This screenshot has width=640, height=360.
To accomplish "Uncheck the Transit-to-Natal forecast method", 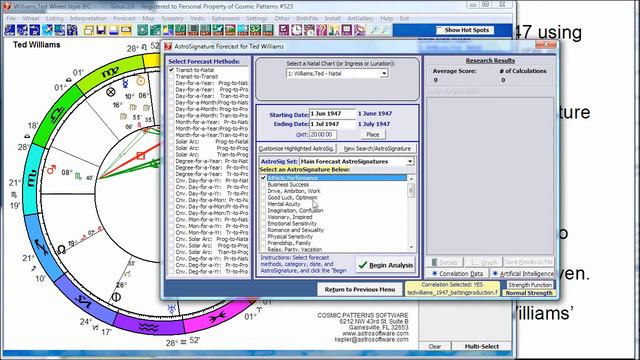I will coord(171,70).
